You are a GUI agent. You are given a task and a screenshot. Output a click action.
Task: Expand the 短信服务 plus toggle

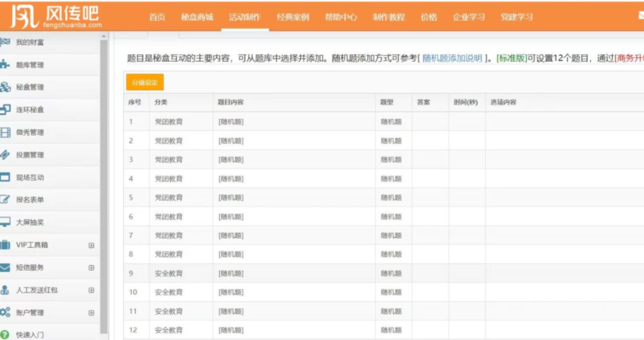click(91, 268)
